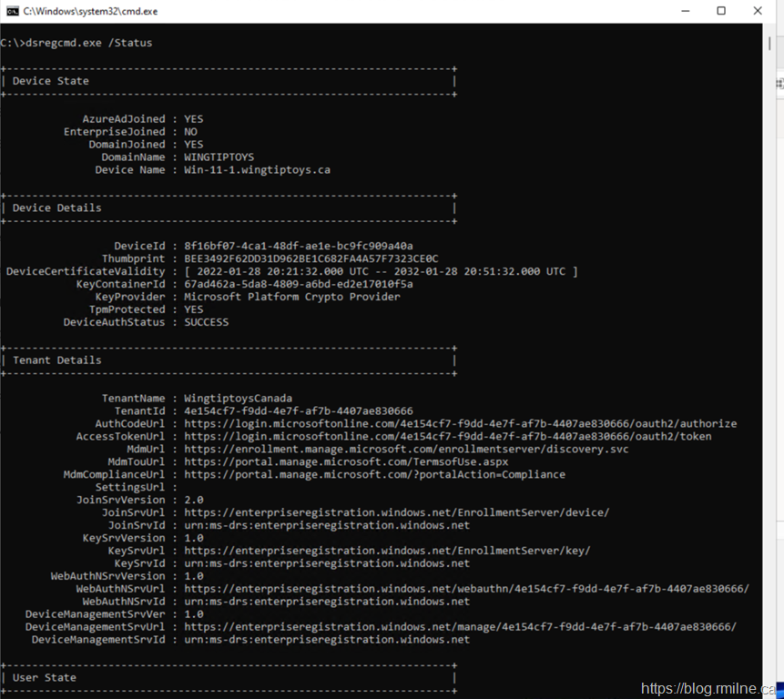Click the Device Name Win-11-1.wingtiptoys.ca value
The height and width of the screenshot is (699, 784).
click(257, 169)
